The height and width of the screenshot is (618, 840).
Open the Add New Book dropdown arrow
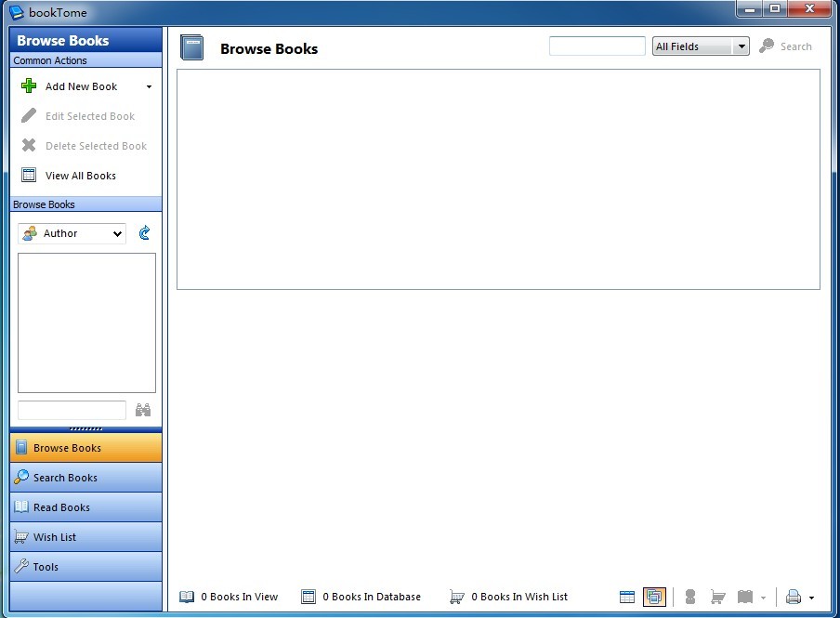149,87
